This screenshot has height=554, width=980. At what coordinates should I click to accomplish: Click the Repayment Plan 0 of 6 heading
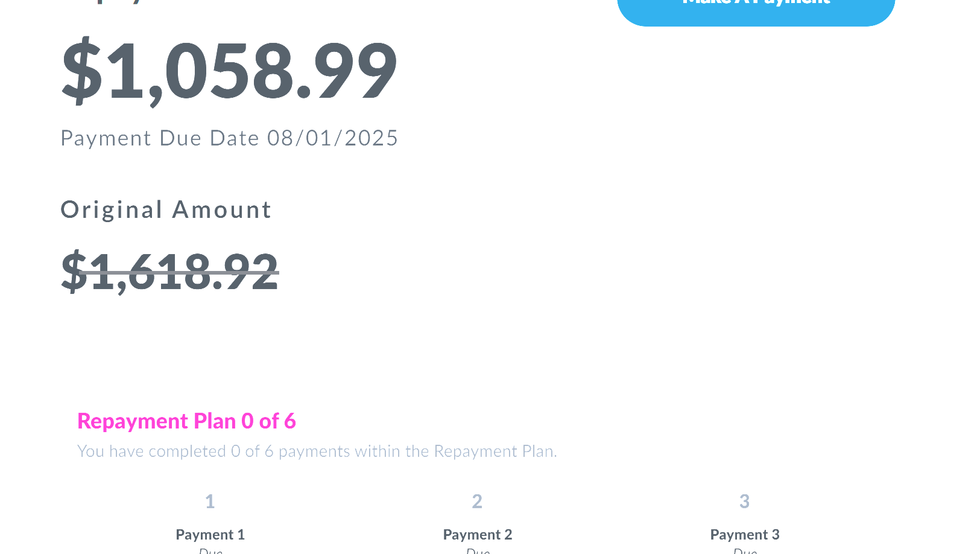[x=186, y=421]
